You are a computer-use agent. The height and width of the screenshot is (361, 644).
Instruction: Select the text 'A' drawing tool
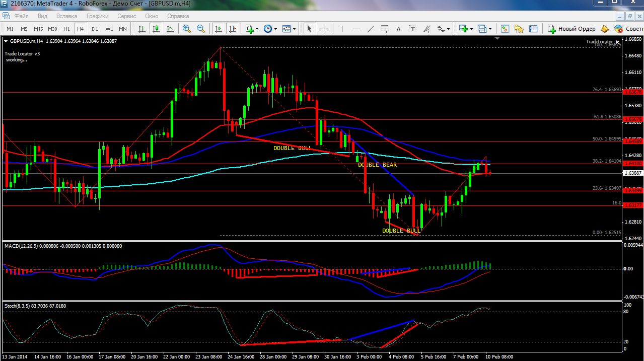[399, 29]
